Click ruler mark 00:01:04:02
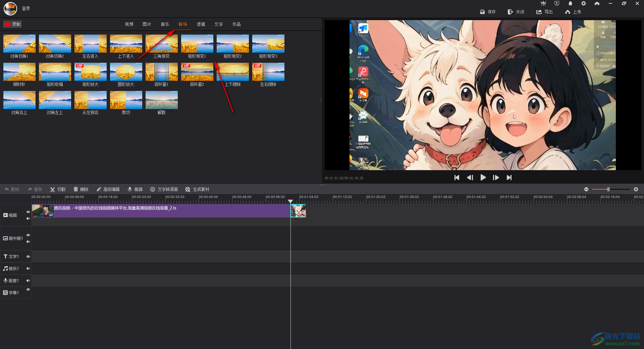Screen dimensions: 644x349 (309, 197)
